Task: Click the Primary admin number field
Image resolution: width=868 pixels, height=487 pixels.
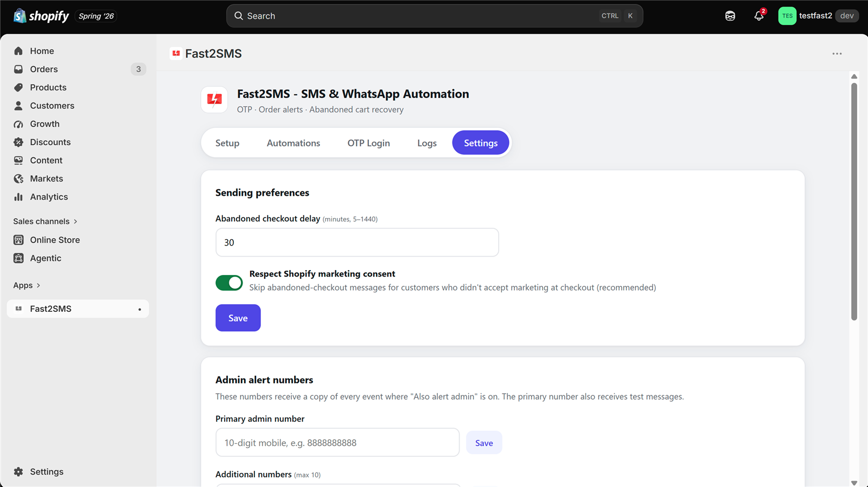Action: pos(337,443)
